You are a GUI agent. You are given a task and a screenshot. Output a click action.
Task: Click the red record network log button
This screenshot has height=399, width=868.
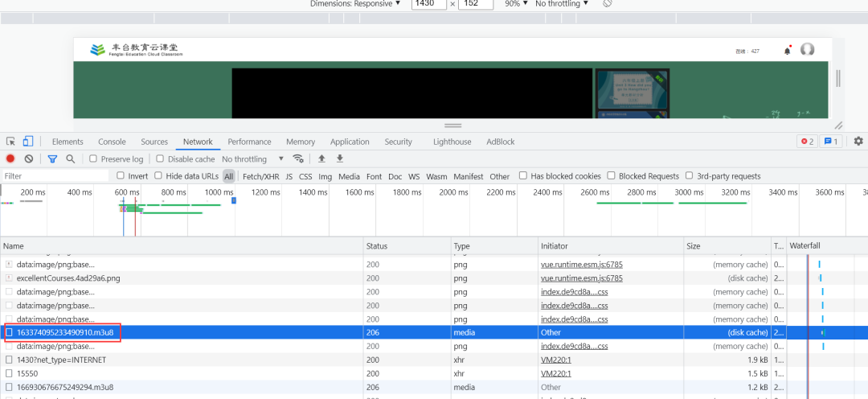pyautogui.click(x=10, y=159)
